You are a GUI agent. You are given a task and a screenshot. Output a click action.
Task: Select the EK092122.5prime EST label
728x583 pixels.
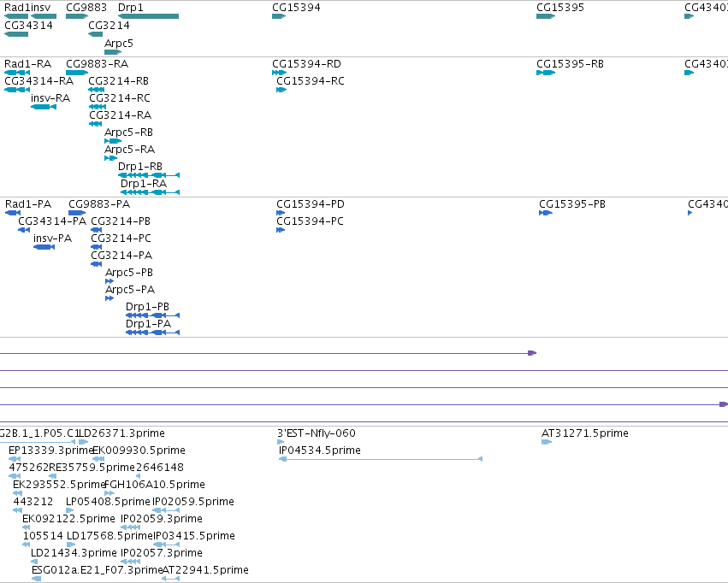(68, 519)
